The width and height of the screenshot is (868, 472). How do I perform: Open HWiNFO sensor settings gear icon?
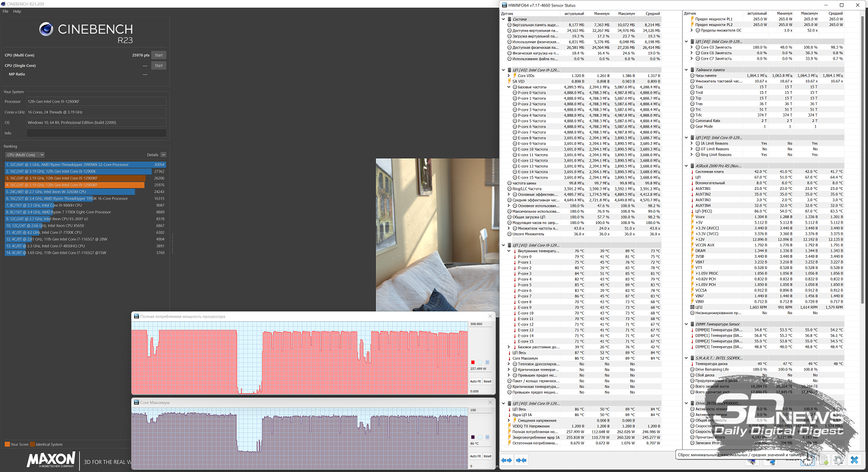pyautogui.click(x=838, y=460)
